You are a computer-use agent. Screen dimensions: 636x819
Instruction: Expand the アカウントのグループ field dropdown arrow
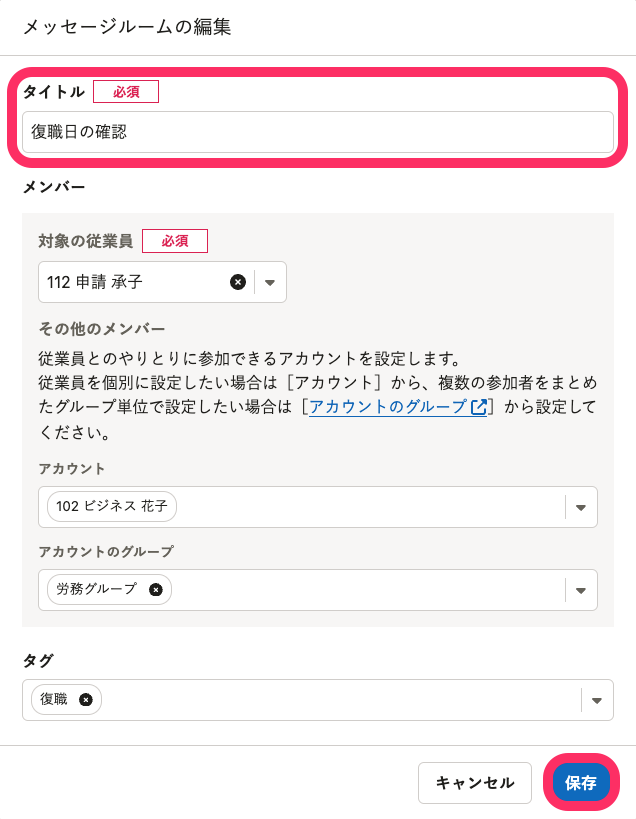(x=580, y=590)
